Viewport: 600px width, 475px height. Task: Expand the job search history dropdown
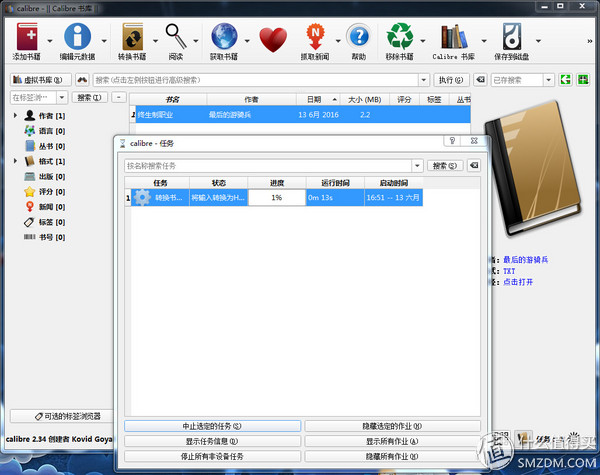coord(417,166)
